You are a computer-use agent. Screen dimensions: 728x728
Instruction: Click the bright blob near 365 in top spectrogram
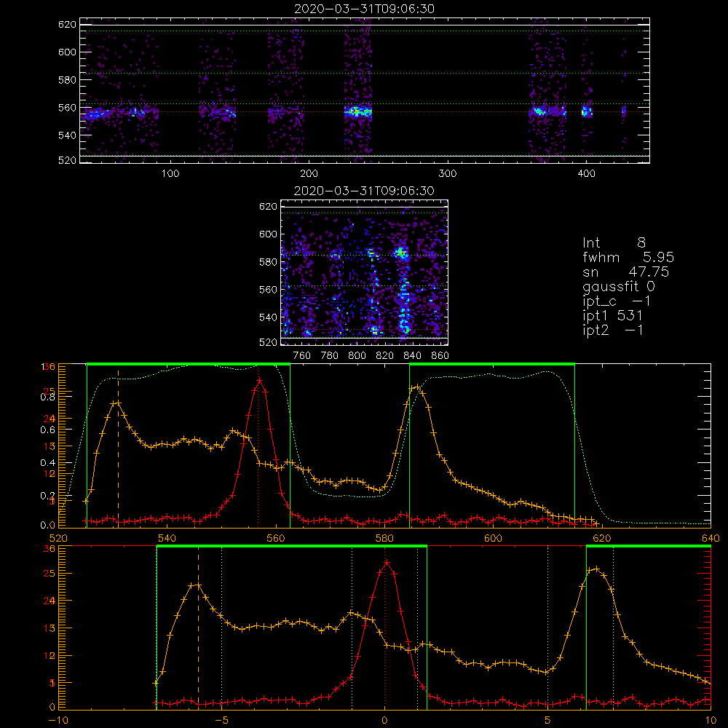pyautogui.click(x=539, y=111)
